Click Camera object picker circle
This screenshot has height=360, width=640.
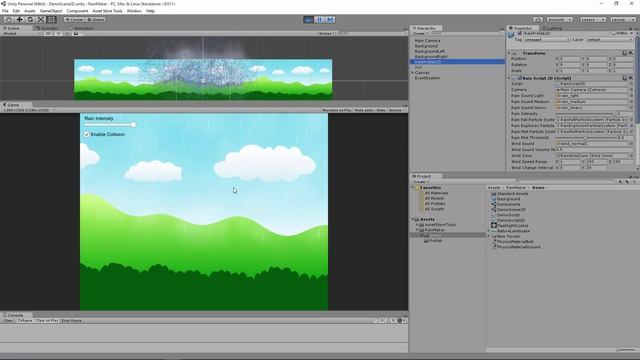(x=631, y=90)
